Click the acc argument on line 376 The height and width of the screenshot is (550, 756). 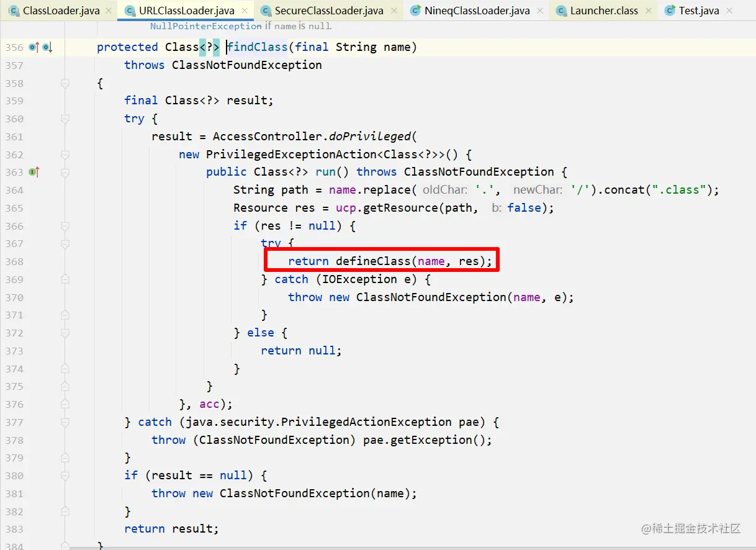pos(209,404)
